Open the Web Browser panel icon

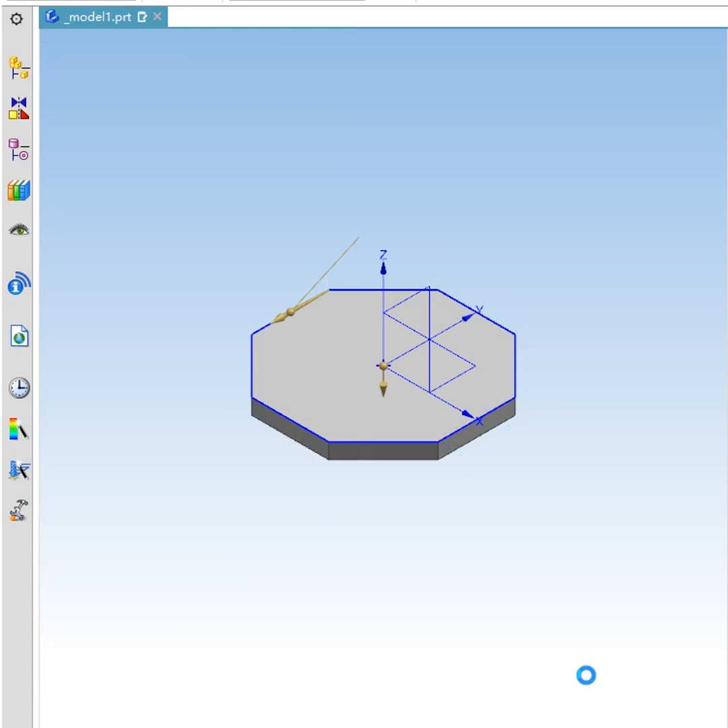(x=19, y=336)
